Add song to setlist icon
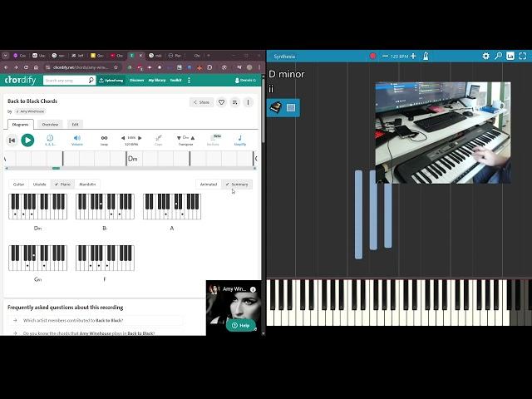This screenshot has height=399, width=532. (x=234, y=102)
